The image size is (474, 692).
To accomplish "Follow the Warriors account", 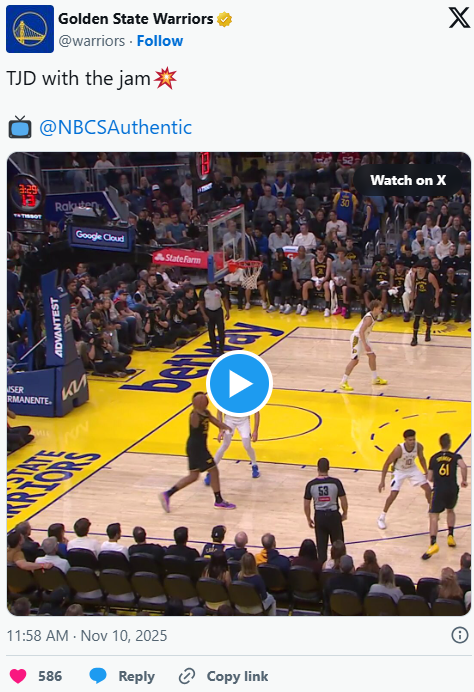I will (x=160, y=41).
